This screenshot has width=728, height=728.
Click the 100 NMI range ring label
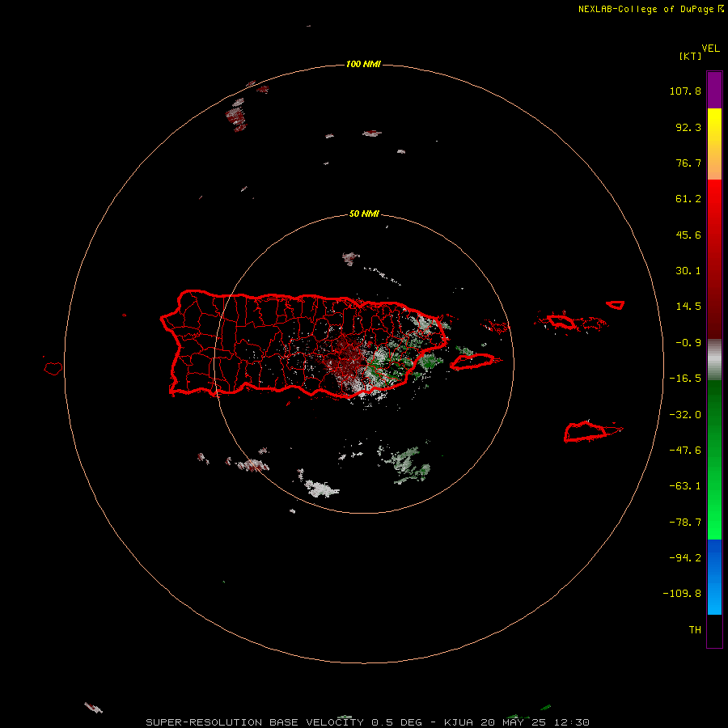pyautogui.click(x=363, y=65)
